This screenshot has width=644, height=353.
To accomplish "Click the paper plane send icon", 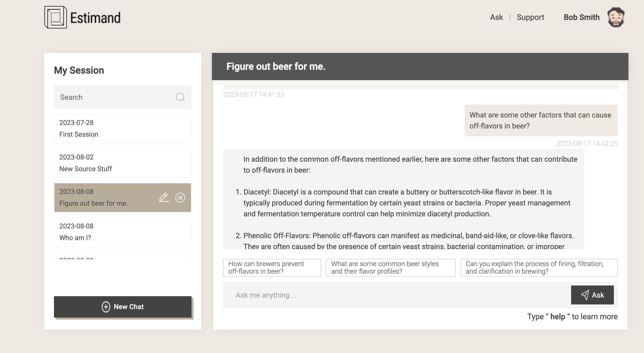I will 585,295.
